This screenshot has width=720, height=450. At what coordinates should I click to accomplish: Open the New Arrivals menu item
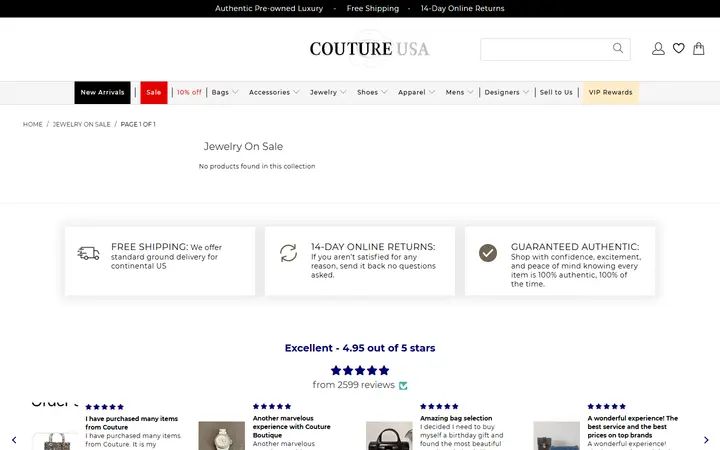[102, 92]
